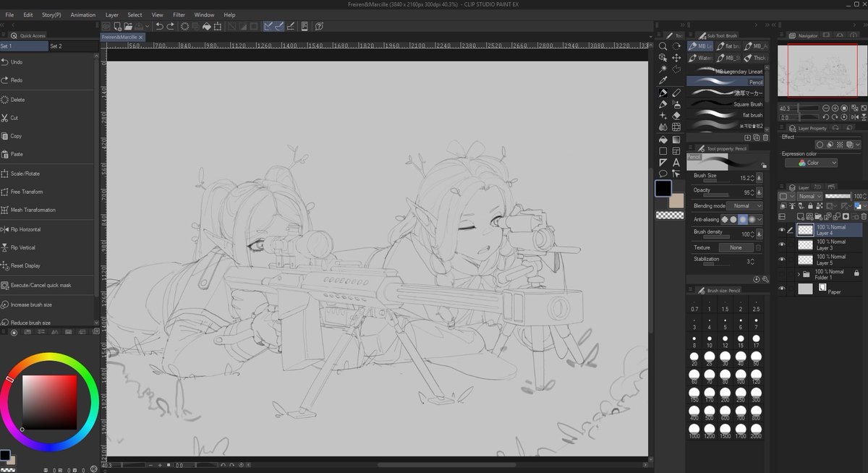Select the Blend tool
Screen dimensions: 868x473
point(663,127)
